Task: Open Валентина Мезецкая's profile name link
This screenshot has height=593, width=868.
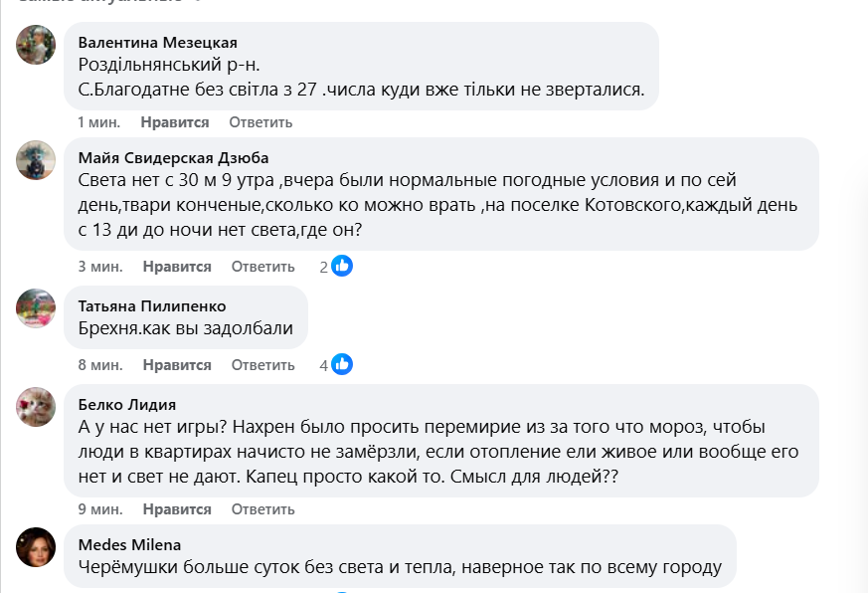Action: point(157,42)
